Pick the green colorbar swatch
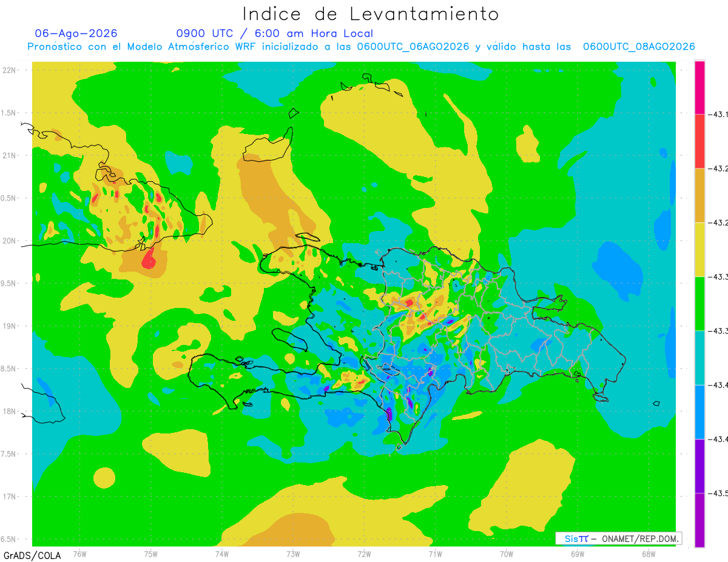The width and height of the screenshot is (728, 562). (x=699, y=303)
